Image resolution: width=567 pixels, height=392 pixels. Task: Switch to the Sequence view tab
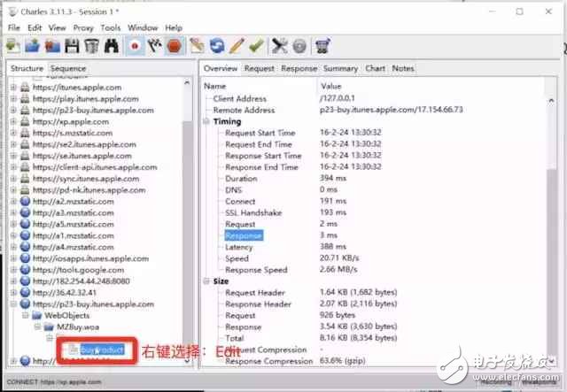68,68
